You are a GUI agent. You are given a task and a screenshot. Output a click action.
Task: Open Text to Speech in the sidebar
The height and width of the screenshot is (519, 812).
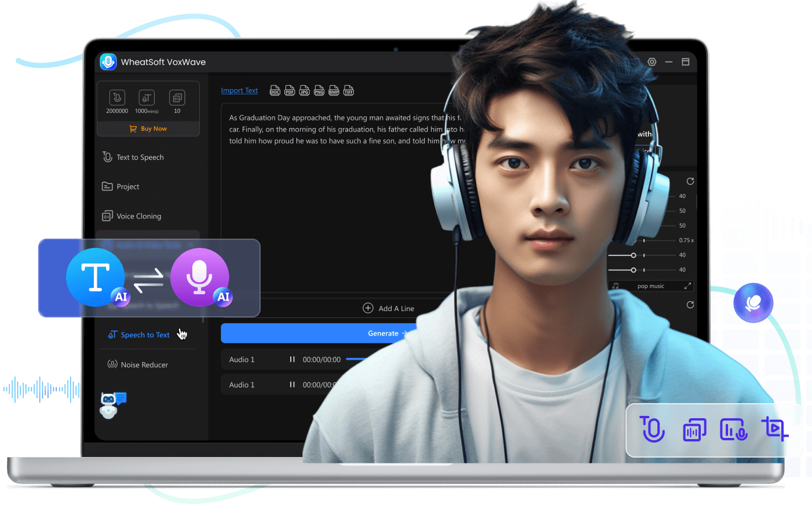[133, 157]
